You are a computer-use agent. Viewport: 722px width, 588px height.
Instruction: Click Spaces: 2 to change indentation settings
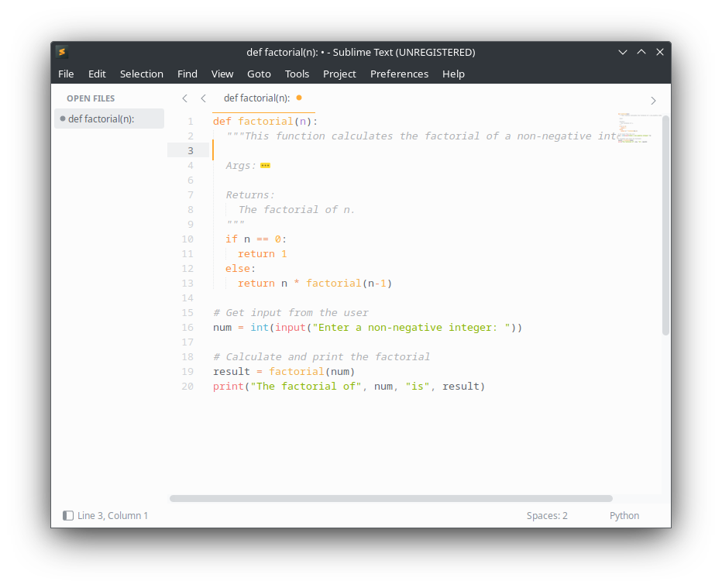(x=547, y=515)
